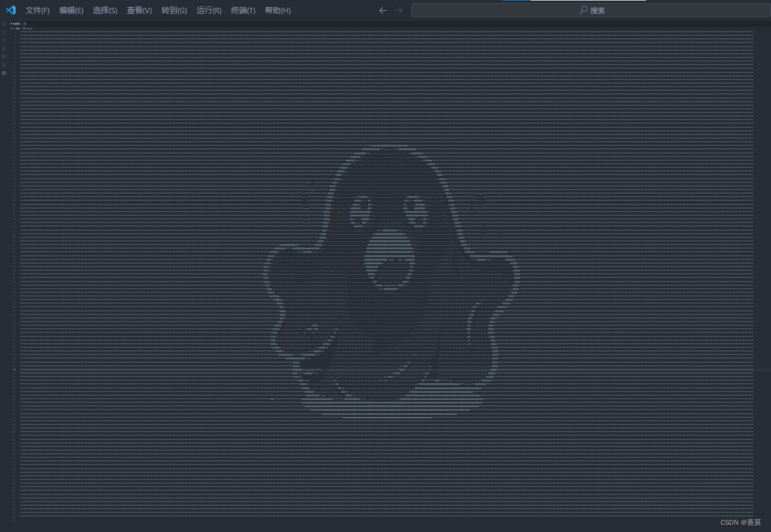Open the 查看(V) menu
771x532 pixels.
[139, 10]
